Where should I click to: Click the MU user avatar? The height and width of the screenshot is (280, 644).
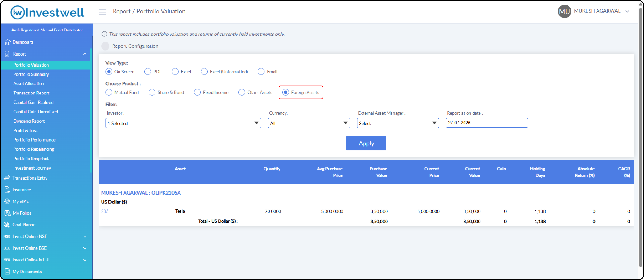tap(564, 11)
